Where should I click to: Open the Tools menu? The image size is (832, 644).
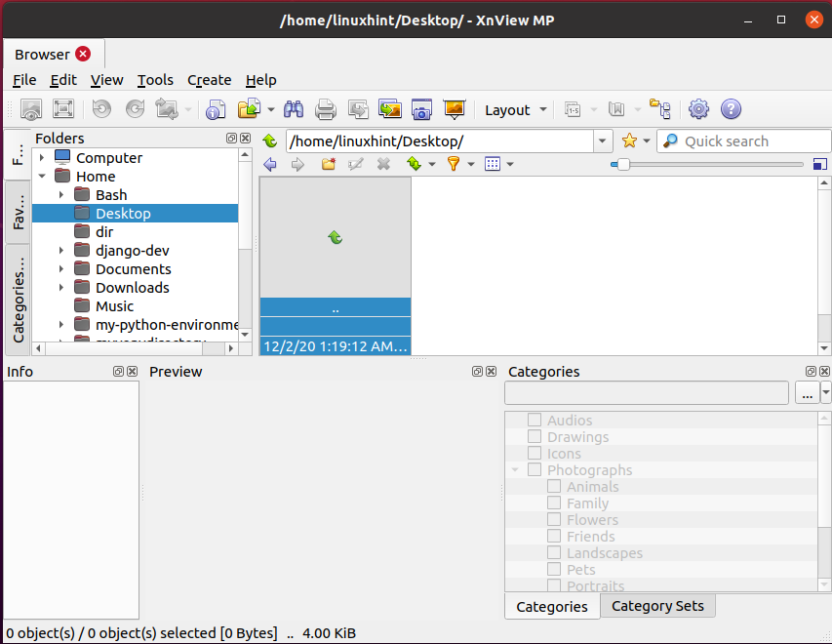155,80
